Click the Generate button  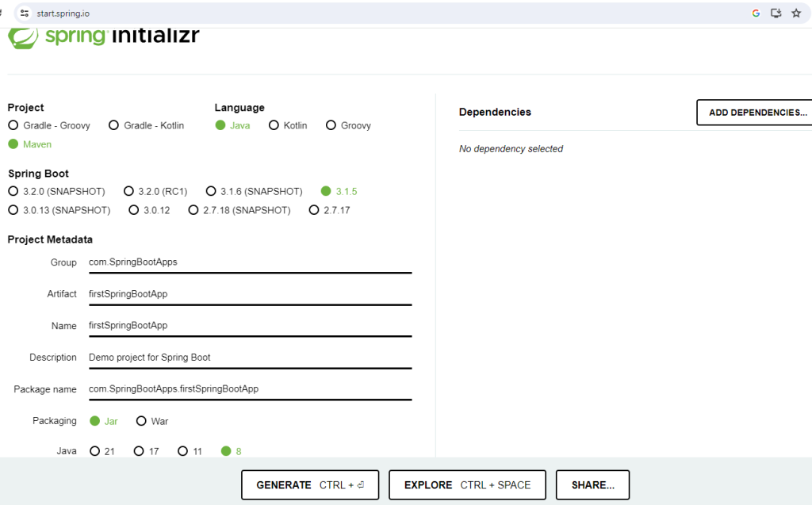[310, 485]
